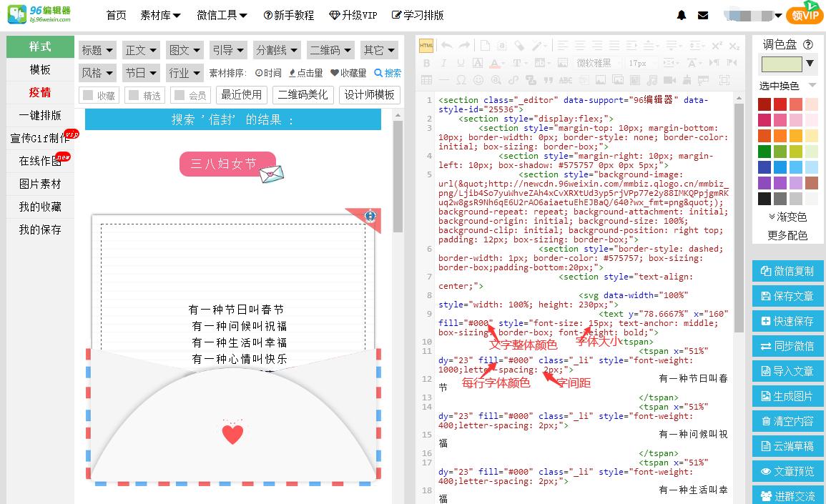Viewport: 826px width, 504px height.
Task: Click the 微信复制 button
Action: tap(787, 270)
